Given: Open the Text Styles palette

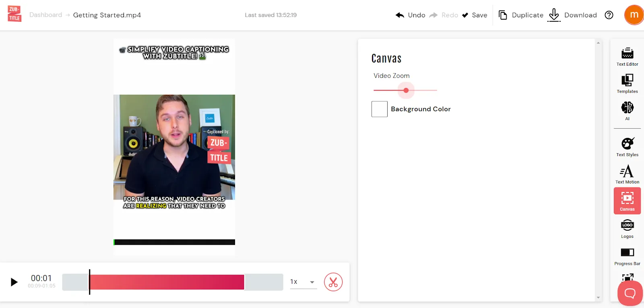Looking at the screenshot, I should pos(627,147).
